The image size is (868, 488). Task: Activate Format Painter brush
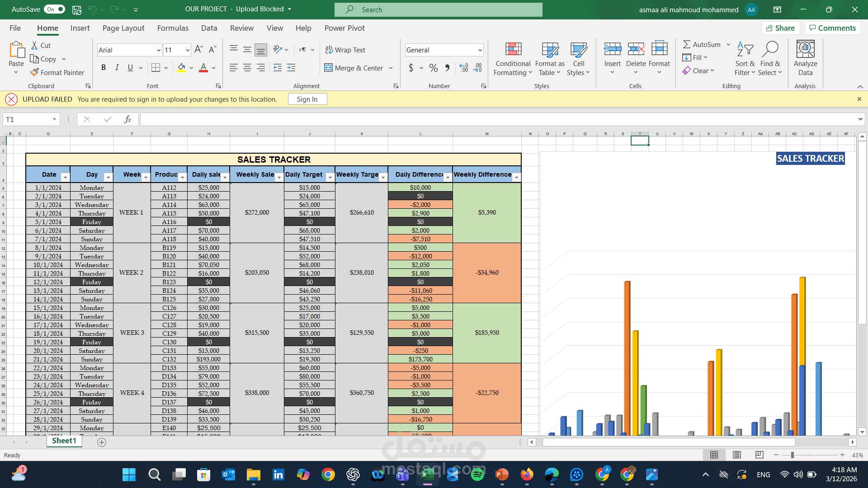[34, 72]
